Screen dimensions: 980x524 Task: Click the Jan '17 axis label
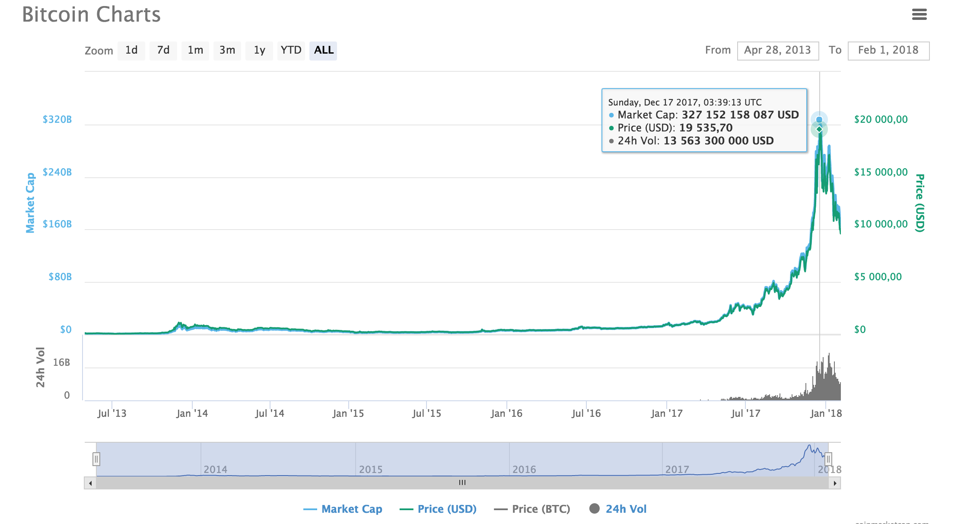pos(667,414)
